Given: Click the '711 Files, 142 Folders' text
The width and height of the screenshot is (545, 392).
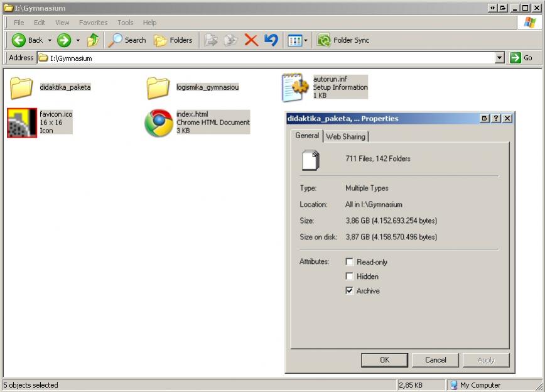Looking at the screenshot, I should (x=378, y=158).
